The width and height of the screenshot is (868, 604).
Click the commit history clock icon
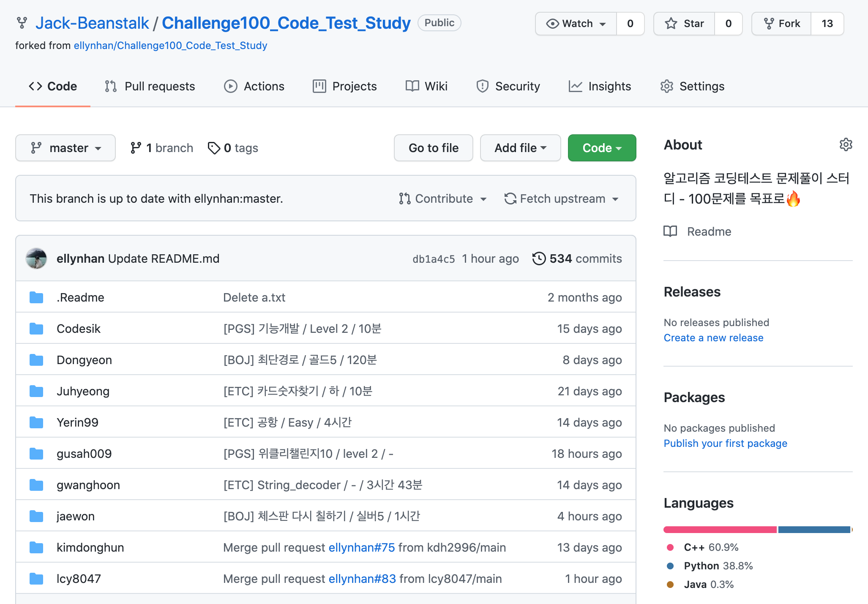tap(539, 258)
